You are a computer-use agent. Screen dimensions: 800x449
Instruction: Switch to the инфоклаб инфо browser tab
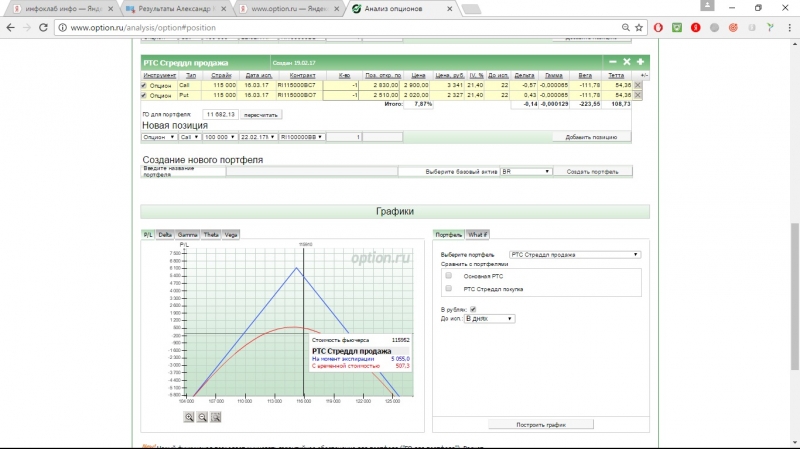pyautogui.click(x=63, y=9)
